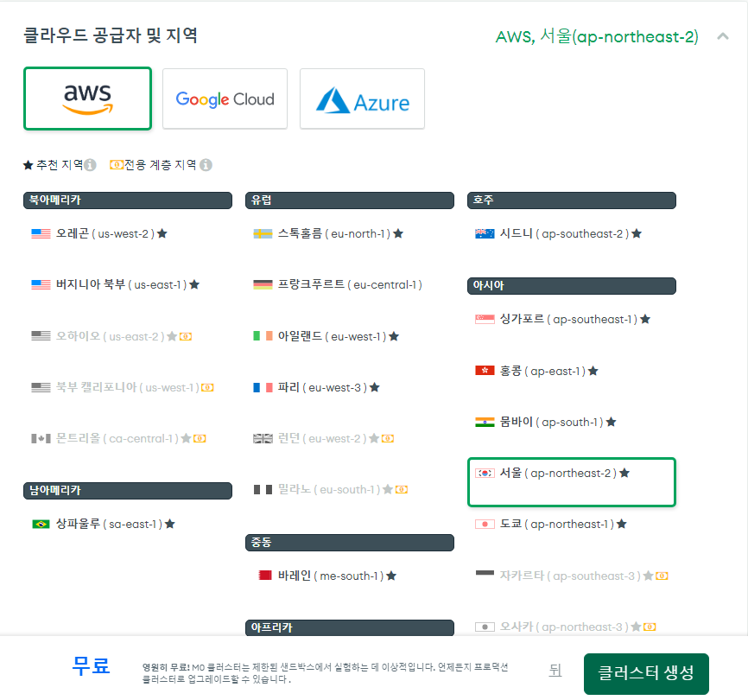This screenshot has height=700, width=748.
Task: Click the 클라우드 공급자 및 지역 heading
Action: tap(111, 35)
